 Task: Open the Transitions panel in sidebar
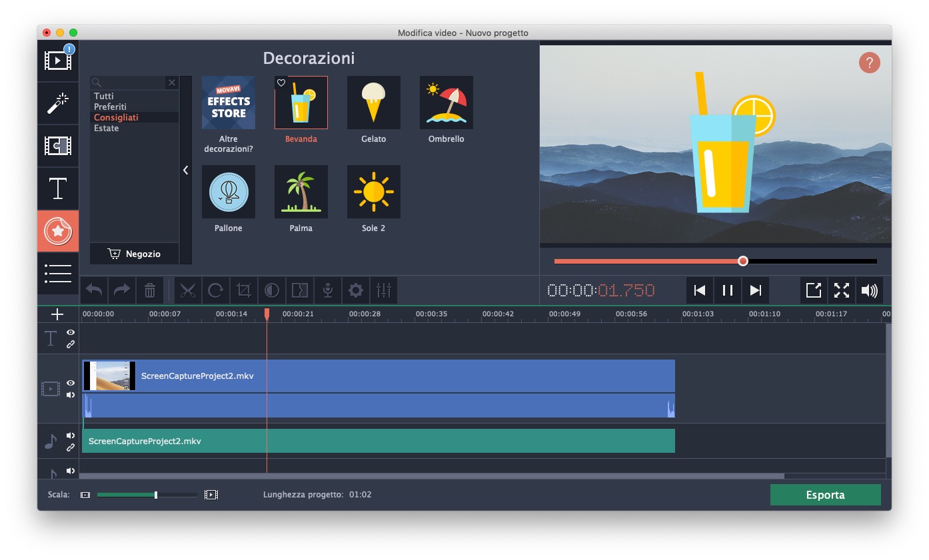(58, 146)
